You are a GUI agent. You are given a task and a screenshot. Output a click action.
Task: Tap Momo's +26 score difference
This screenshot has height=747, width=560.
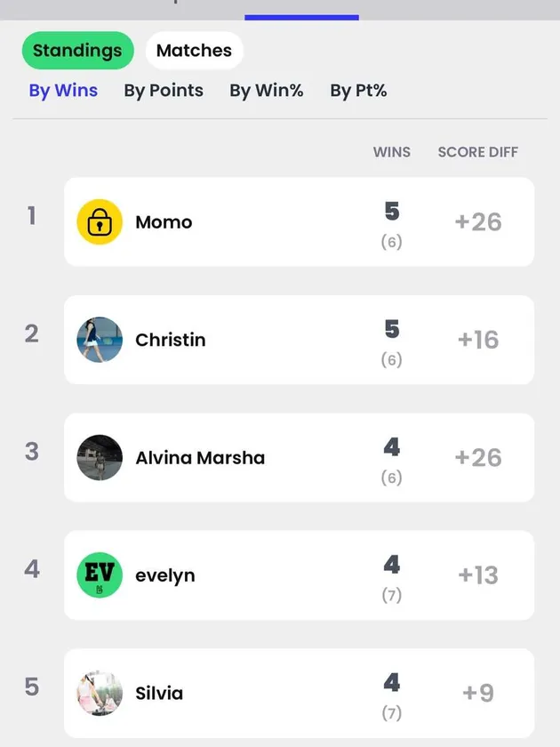click(x=478, y=222)
